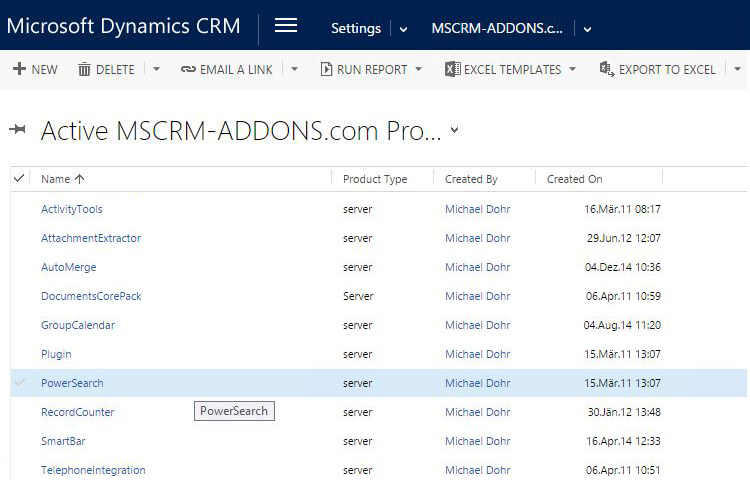Open the Settings navigation area
The image size is (750, 488).
356,28
